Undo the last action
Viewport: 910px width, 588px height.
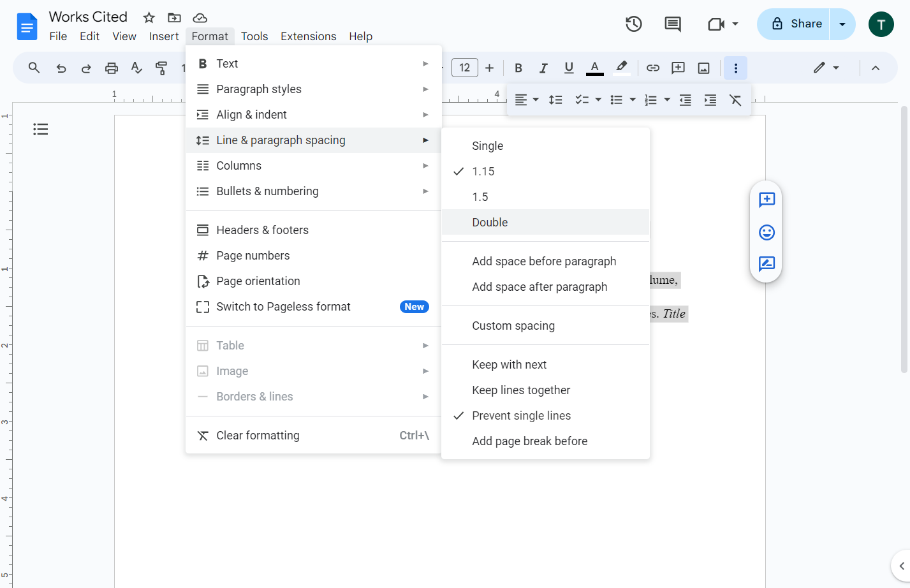(x=61, y=68)
